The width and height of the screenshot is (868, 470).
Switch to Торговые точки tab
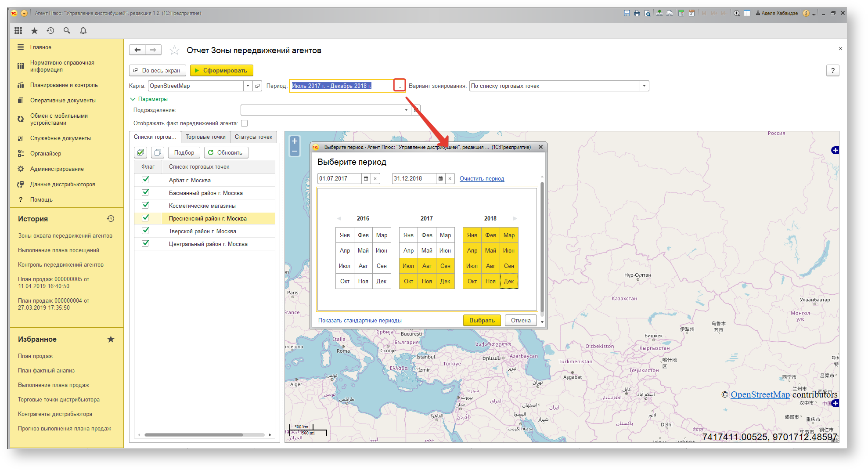pos(205,137)
